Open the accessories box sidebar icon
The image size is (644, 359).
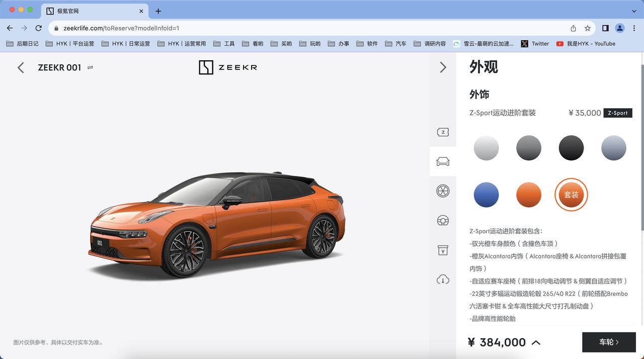[x=443, y=250]
